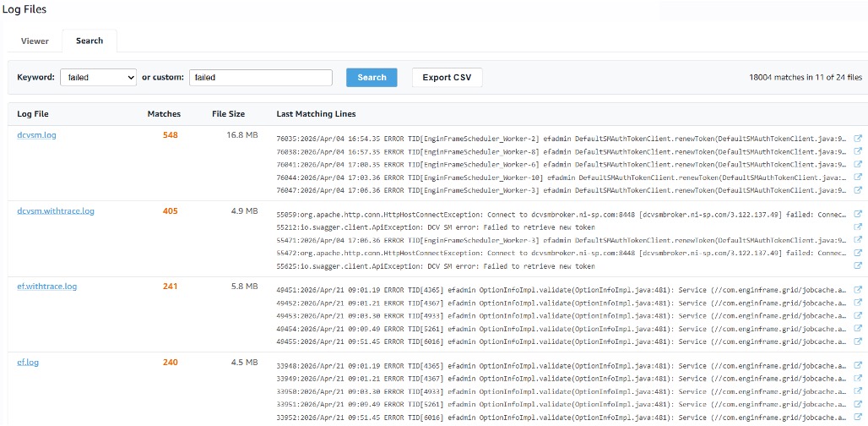Open the ef.withtrace.log file link

tap(46, 287)
